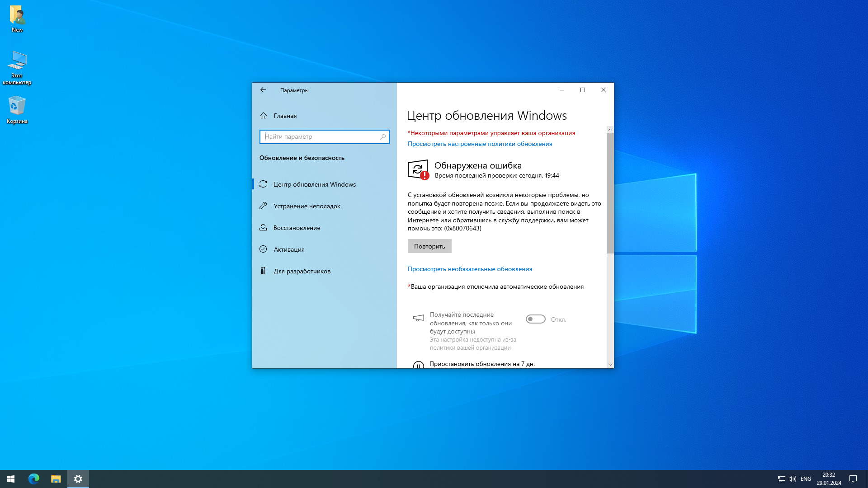Open Устранение неполадок section
Viewport: 868px width, 488px height.
[x=307, y=206]
